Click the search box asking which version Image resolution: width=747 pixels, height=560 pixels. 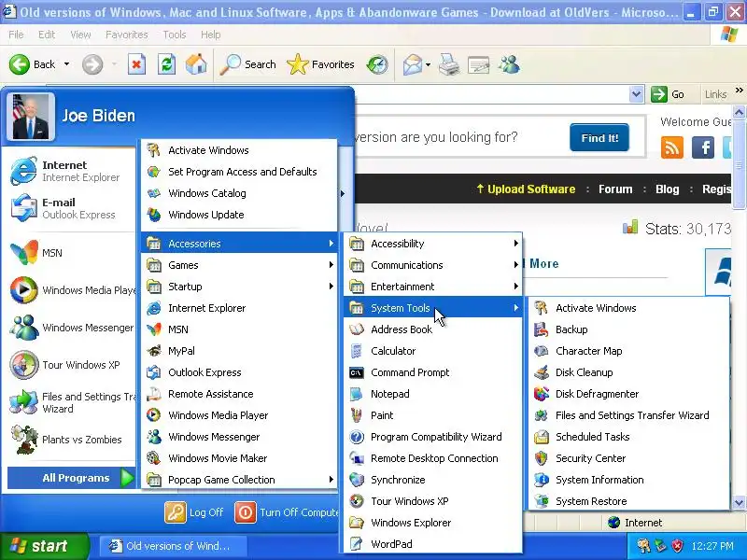[458, 137]
